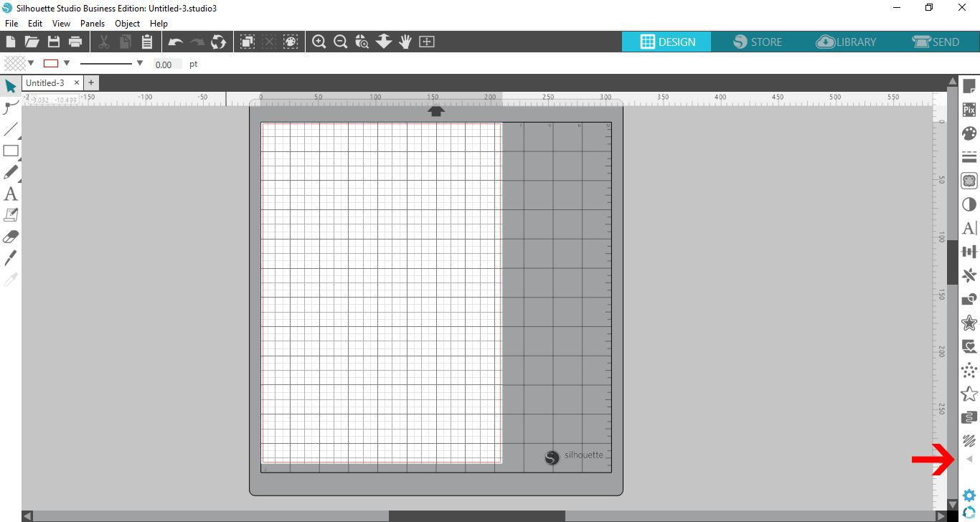Click the transparent fill swatch
The height and width of the screenshot is (522, 980).
pos(15,63)
